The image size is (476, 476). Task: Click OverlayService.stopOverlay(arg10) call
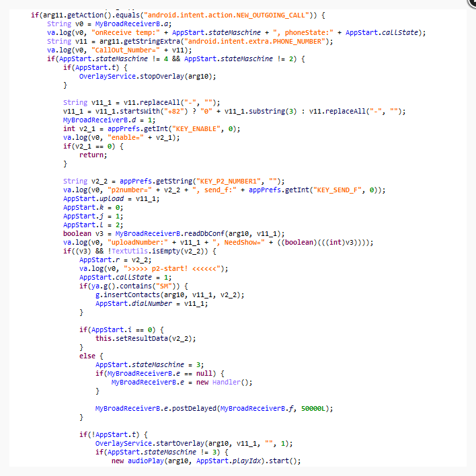[147, 77]
